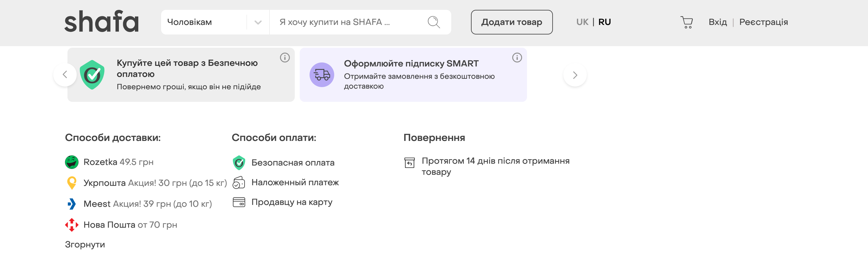Go to next banner slide
Screen dimensions: 868x256
(575, 75)
